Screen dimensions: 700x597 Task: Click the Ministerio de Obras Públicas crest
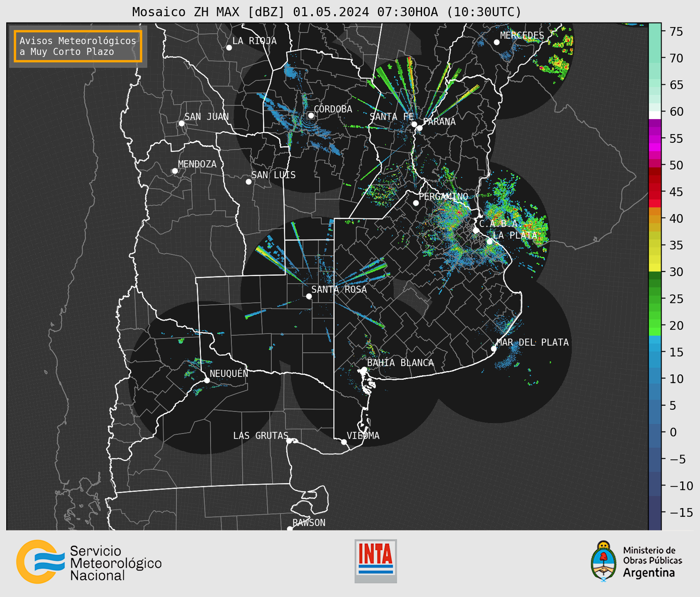[x=603, y=561]
